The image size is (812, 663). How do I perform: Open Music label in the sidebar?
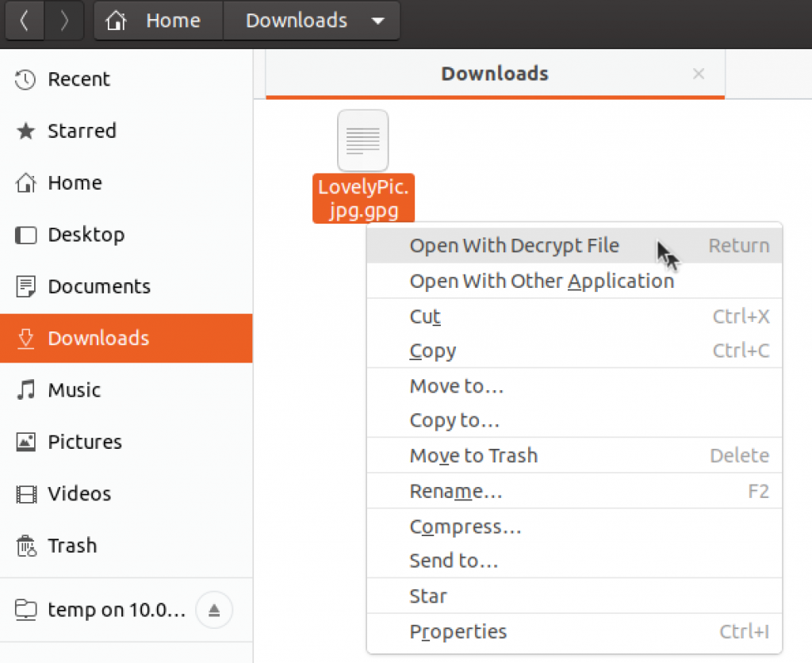(74, 390)
